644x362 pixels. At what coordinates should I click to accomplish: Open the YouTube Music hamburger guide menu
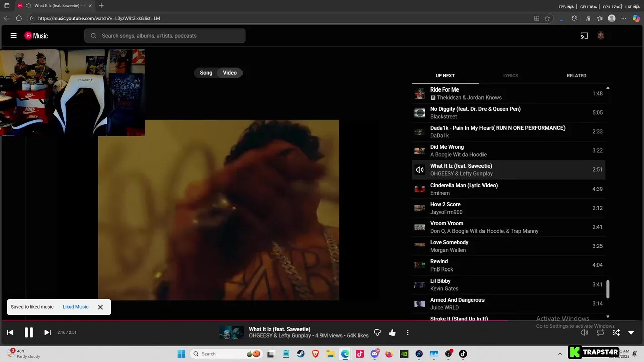(14, 36)
